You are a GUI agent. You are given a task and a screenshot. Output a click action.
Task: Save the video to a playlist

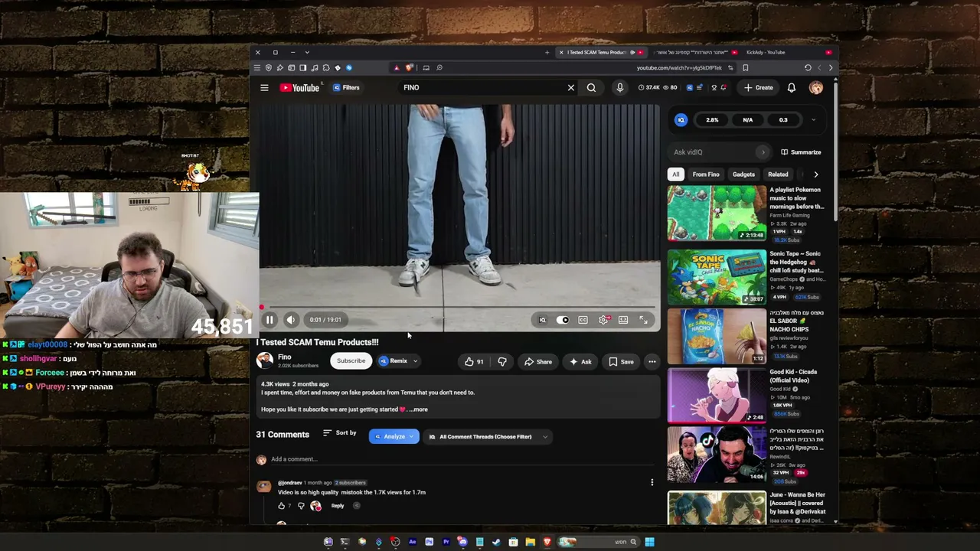pos(621,362)
